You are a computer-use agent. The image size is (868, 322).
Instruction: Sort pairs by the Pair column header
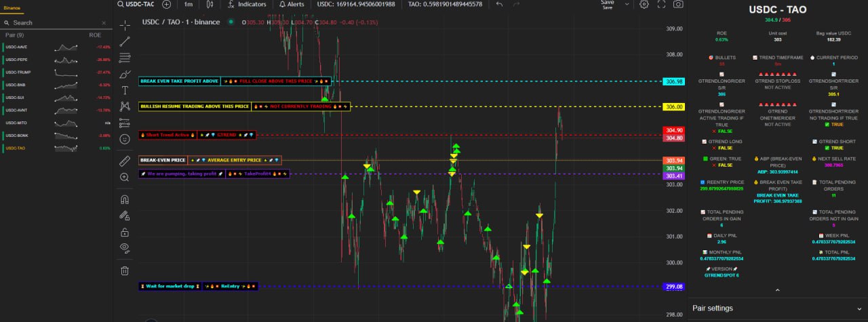point(15,35)
